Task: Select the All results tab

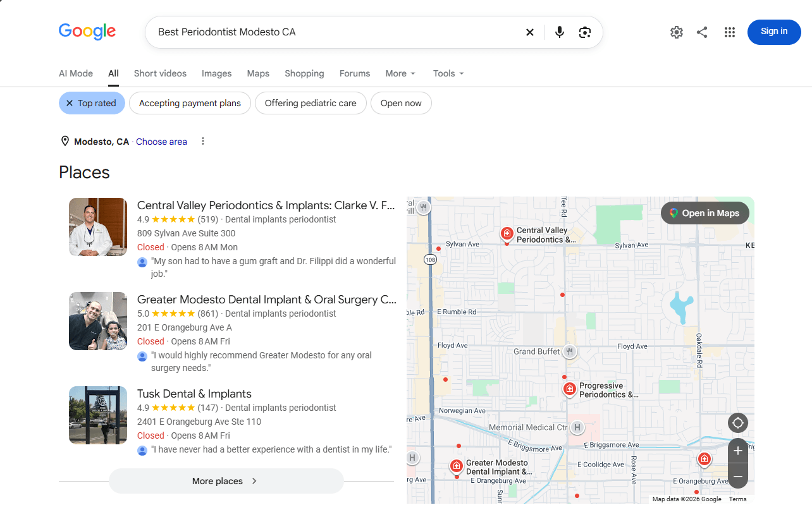Action: 113,73
